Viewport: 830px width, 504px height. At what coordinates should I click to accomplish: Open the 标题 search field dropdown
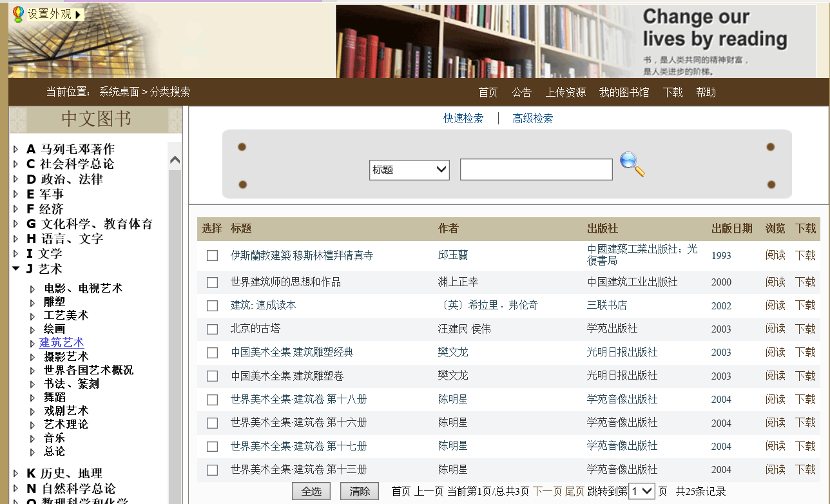409,170
